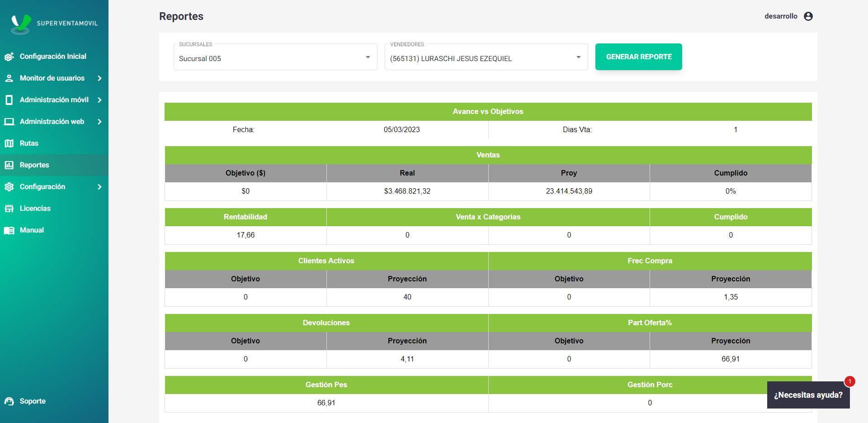The width and height of the screenshot is (868, 423).
Task: Go to Rutas menu item
Action: [54, 143]
